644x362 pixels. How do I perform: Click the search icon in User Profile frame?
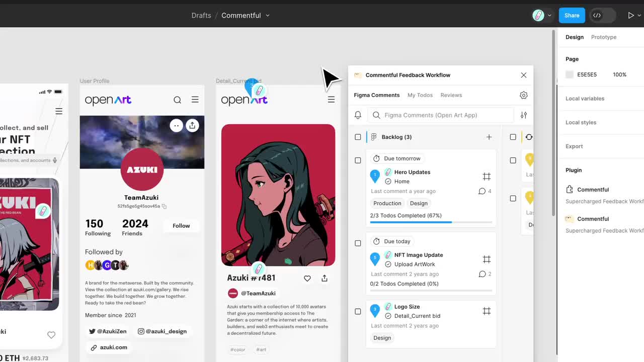(x=177, y=100)
